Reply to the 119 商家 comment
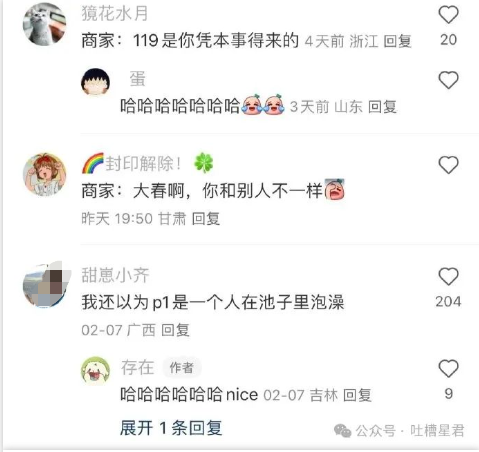Viewport: 479px width, 452px height. pos(397,41)
